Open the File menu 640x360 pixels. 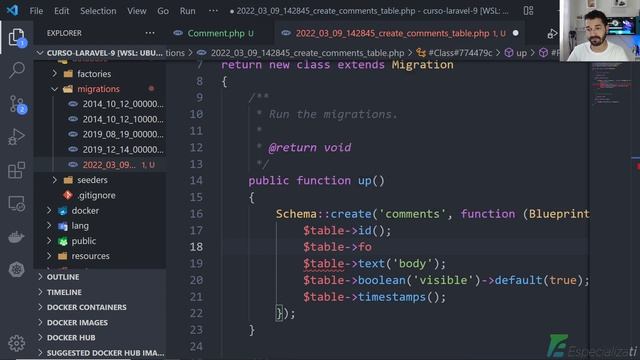tap(36, 11)
